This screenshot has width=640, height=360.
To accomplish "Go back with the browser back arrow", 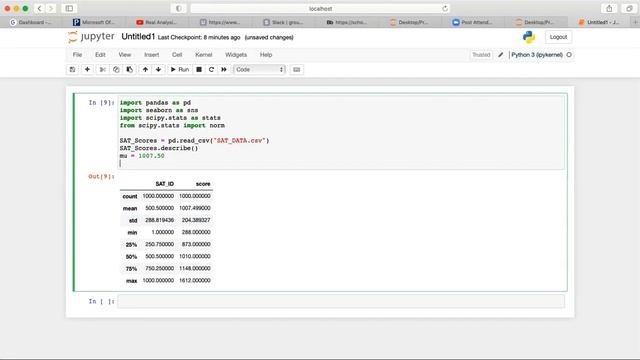I will tap(39, 8).
